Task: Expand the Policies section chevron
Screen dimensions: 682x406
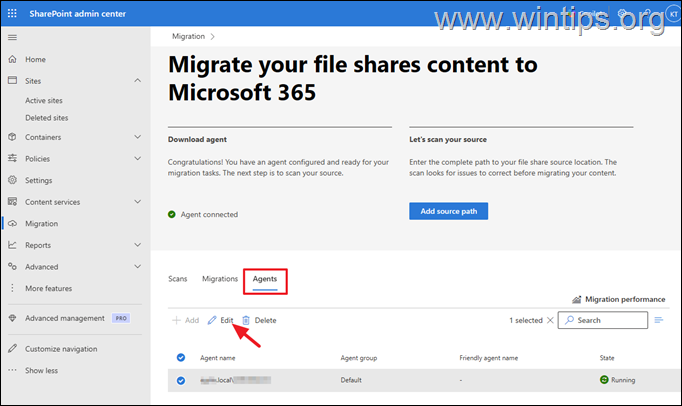Action: coord(137,158)
